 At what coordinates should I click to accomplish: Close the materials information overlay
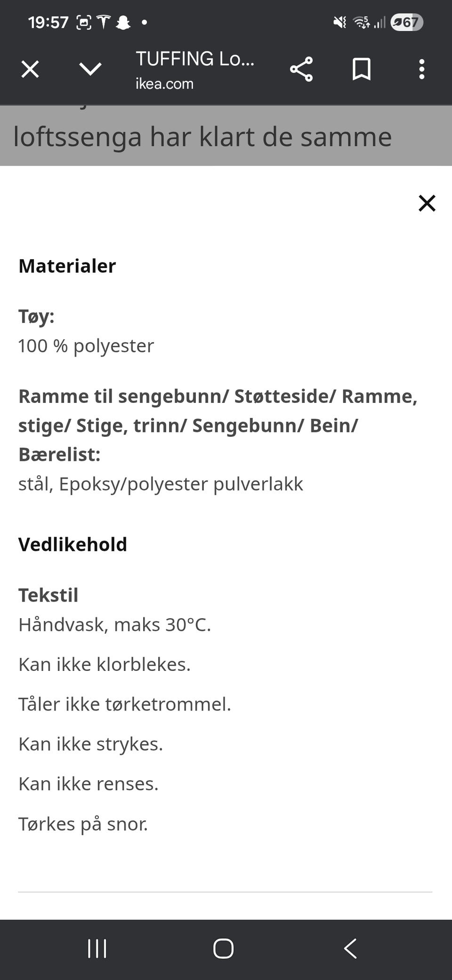[x=427, y=203]
